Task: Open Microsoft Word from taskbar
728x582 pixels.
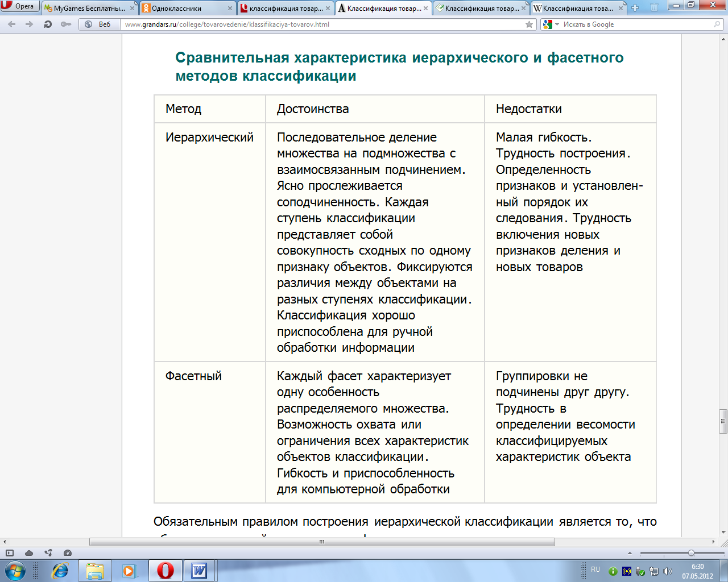Action: [200, 571]
